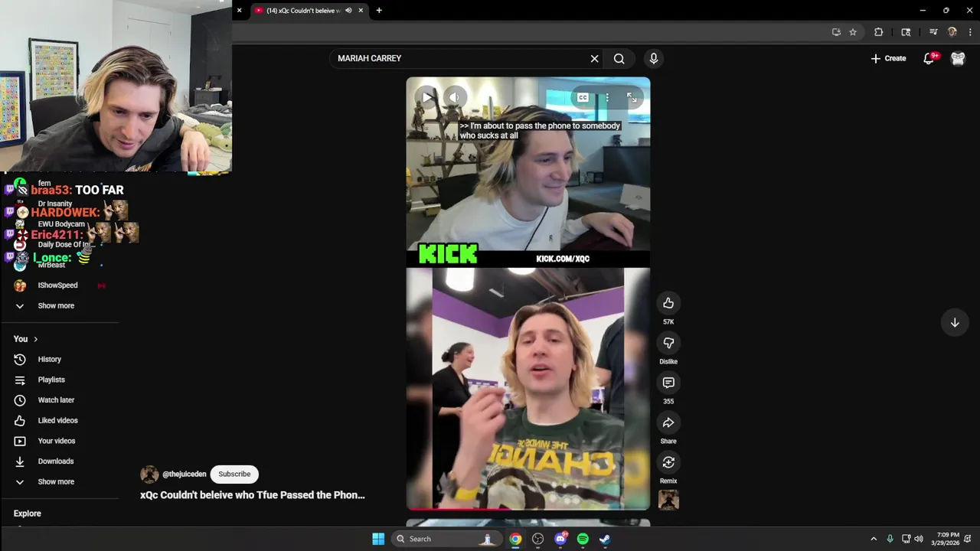
Task: Mute the tab via its speaker icon
Action: pos(348,11)
